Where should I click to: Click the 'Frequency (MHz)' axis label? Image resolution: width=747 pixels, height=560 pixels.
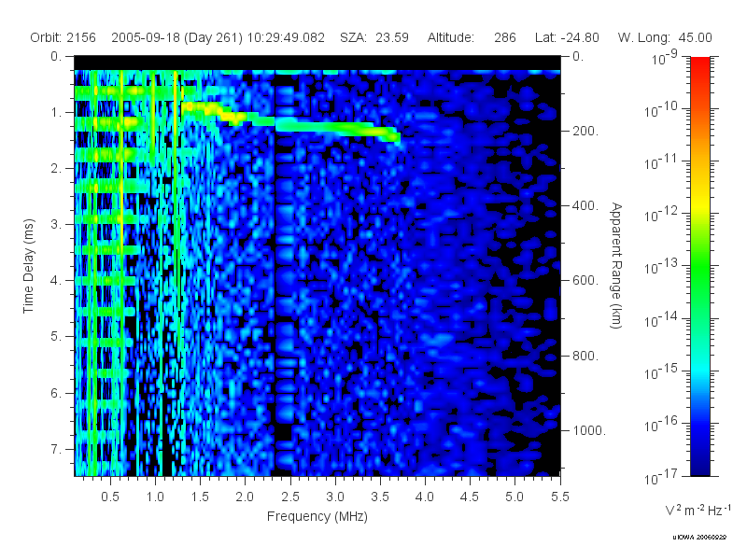tap(317, 516)
